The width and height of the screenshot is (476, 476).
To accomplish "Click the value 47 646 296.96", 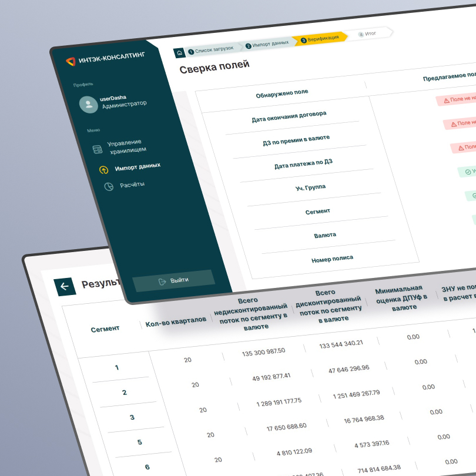I will [349, 369].
